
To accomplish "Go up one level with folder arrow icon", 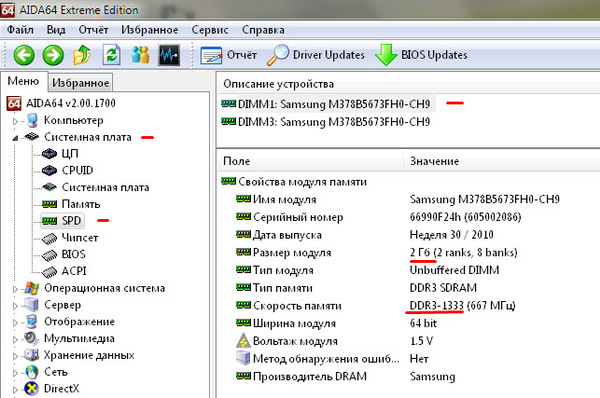I will pyautogui.click(x=82, y=55).
